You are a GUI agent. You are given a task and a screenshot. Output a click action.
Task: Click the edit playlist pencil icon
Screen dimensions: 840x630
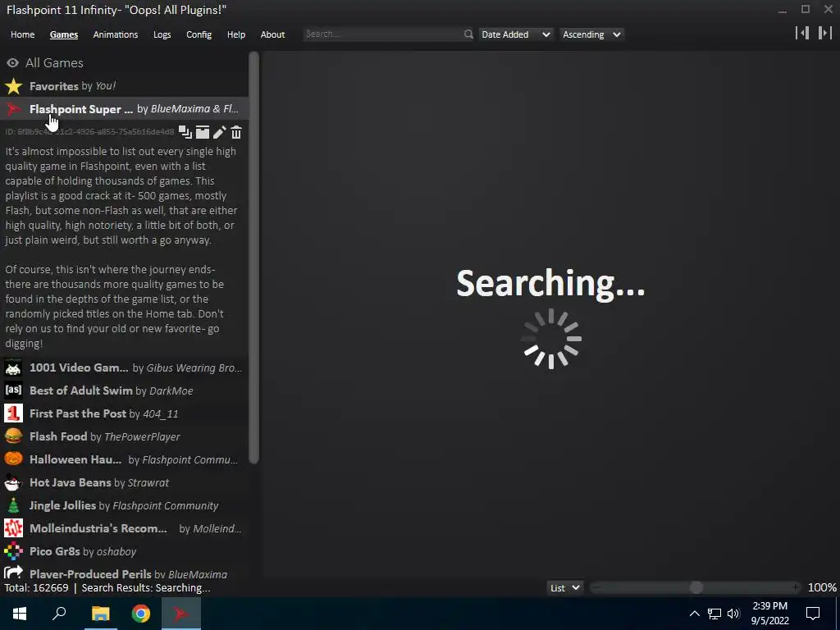[x=220, y=132]
